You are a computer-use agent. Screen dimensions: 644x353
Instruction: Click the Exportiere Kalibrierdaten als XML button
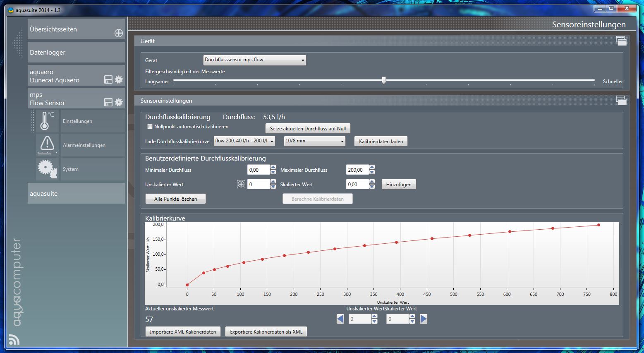266,331
